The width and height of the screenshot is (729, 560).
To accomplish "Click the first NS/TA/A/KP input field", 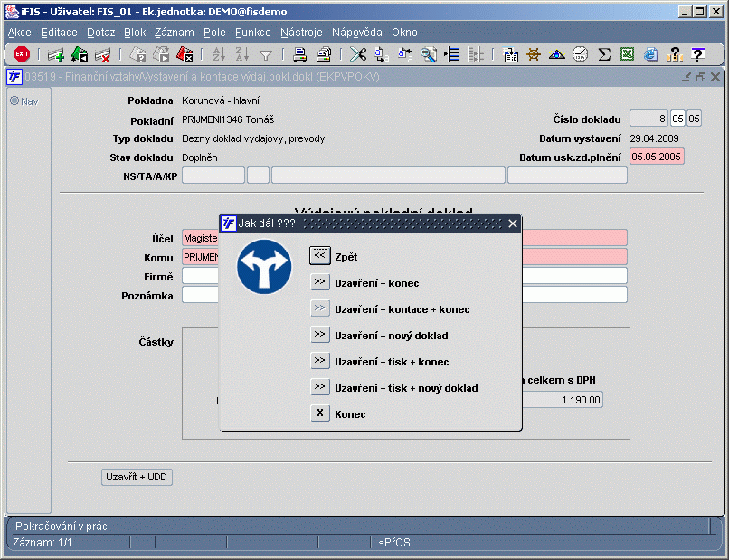I will click(x=213, y=176).
